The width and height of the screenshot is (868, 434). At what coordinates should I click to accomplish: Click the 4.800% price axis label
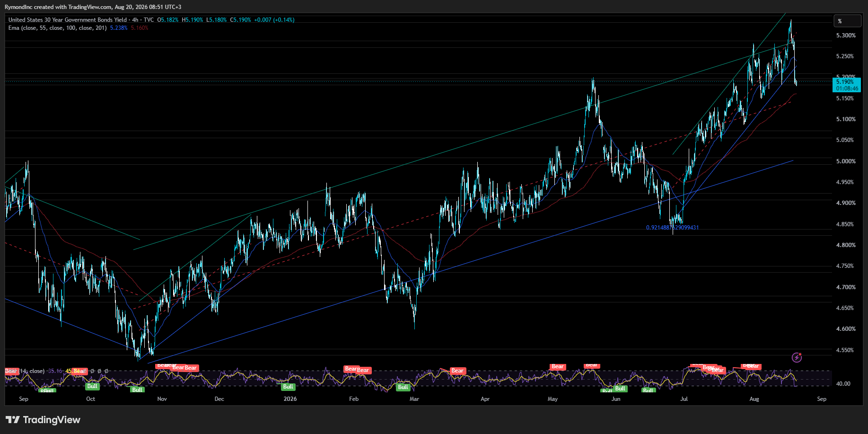pyautogui.click(x=846, y=245)
